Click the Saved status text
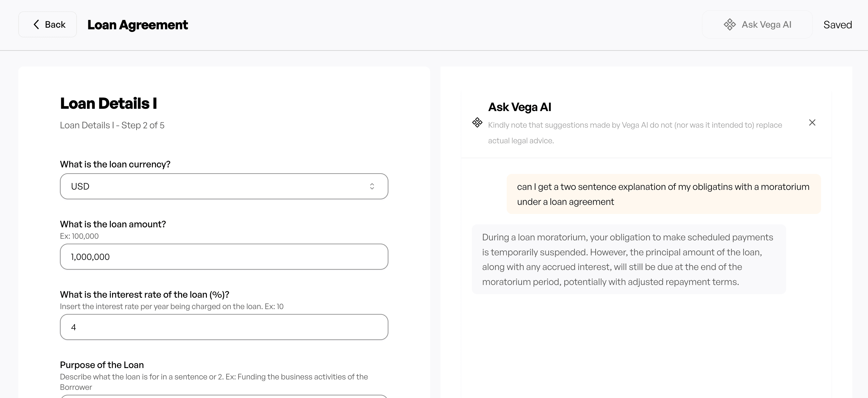Image resolution: width=868 pixels, height=398 pixels. (x=838, y=24)
